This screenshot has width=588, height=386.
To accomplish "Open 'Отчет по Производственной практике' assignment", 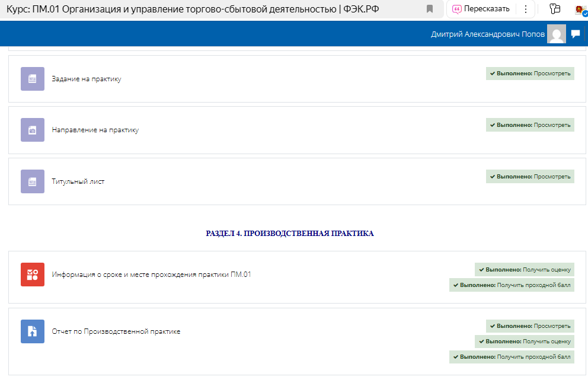I will (x=116, y=331).
